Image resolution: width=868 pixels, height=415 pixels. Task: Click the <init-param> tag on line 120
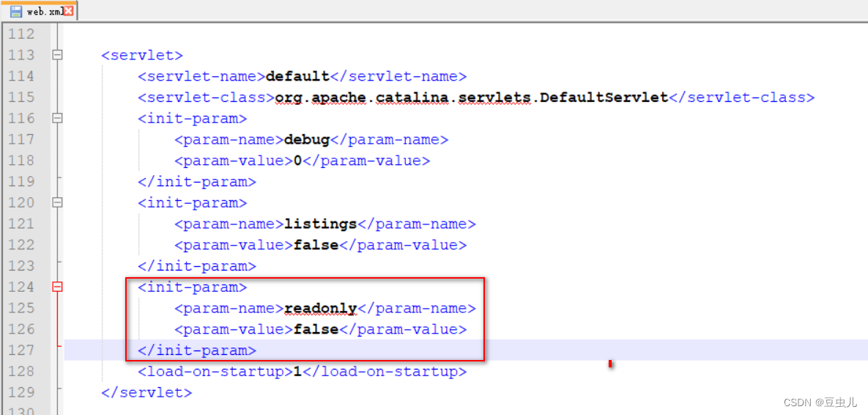(x=192, y=203)
